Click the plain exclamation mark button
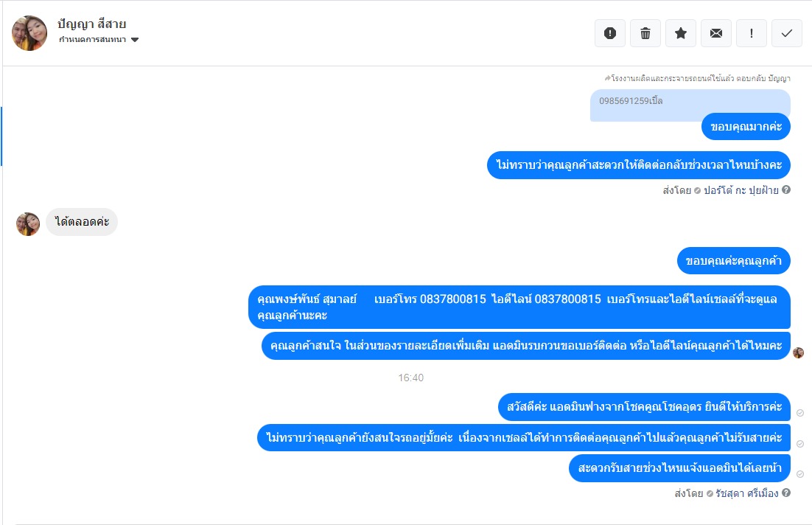Viewport: 812px width, 525px height. point(752,33)
